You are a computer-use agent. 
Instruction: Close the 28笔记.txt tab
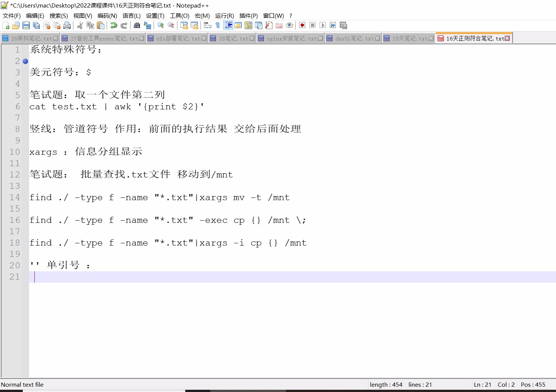(252, 38)
